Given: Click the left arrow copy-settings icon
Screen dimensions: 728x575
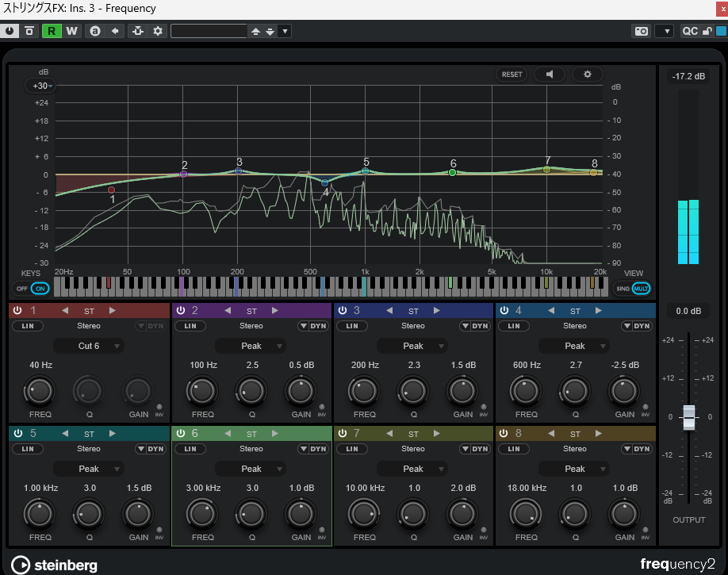Looking at the screenshot, I should point(115,31).
